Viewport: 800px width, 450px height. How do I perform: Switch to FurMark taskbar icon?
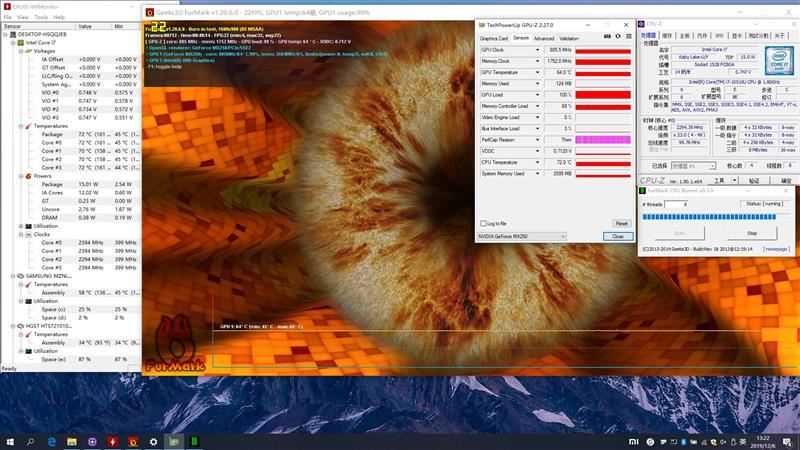pos(133,442)
